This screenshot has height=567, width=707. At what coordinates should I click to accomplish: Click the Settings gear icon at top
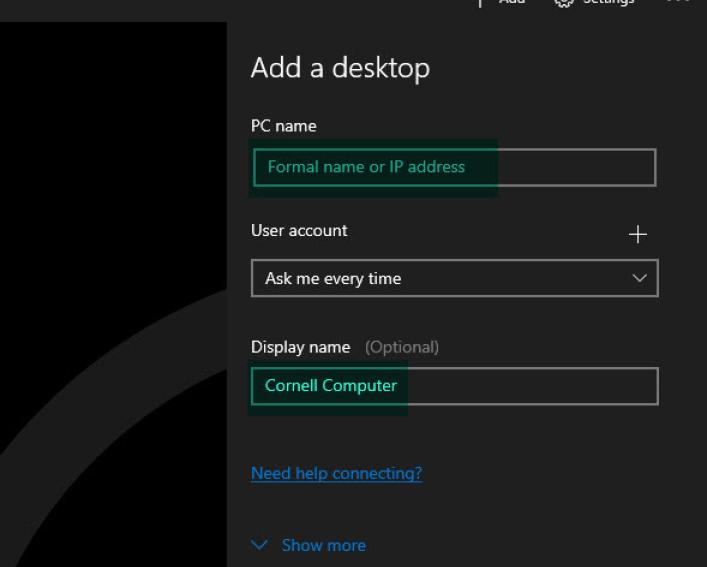[564, 2]
